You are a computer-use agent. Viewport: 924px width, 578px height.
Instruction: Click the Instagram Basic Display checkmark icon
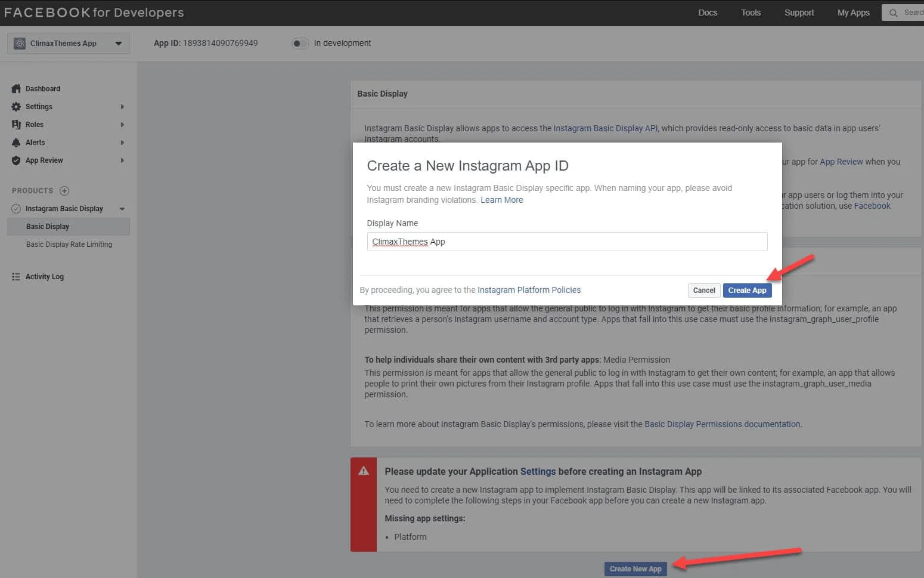pos(16,209)
